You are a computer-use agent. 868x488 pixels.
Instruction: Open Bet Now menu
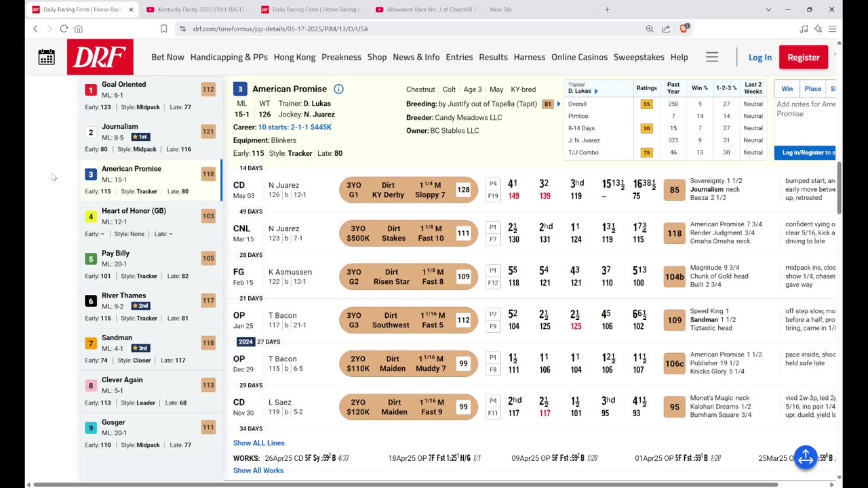click(x=167, y=57)
